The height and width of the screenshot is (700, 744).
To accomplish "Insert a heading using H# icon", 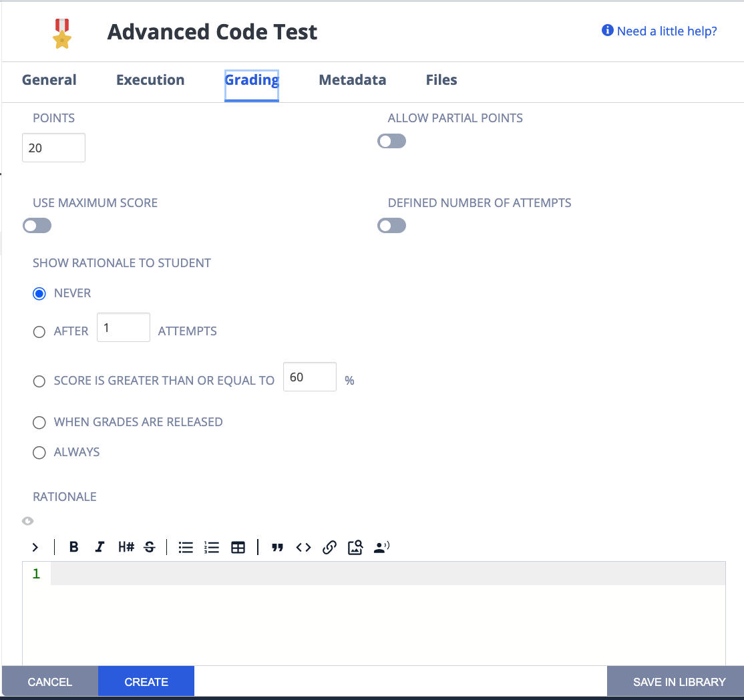I will [126, 548].
